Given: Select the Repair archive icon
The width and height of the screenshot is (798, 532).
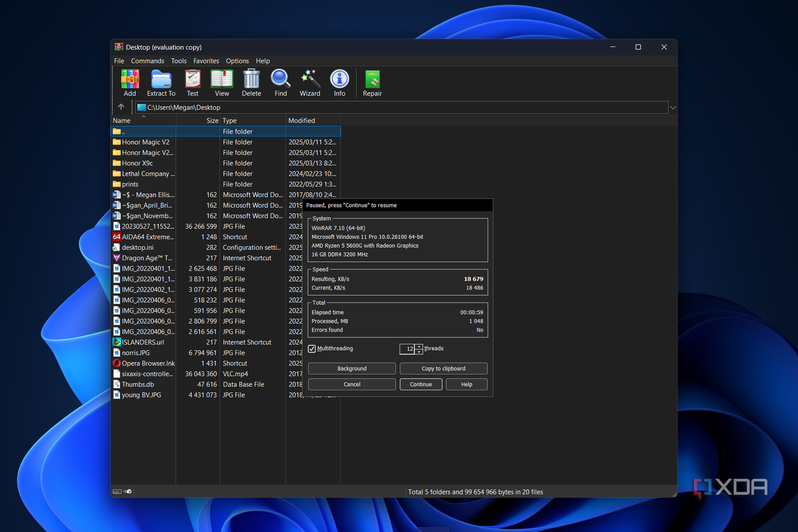Looking at the screenshot, I should (x=372, y=82).
